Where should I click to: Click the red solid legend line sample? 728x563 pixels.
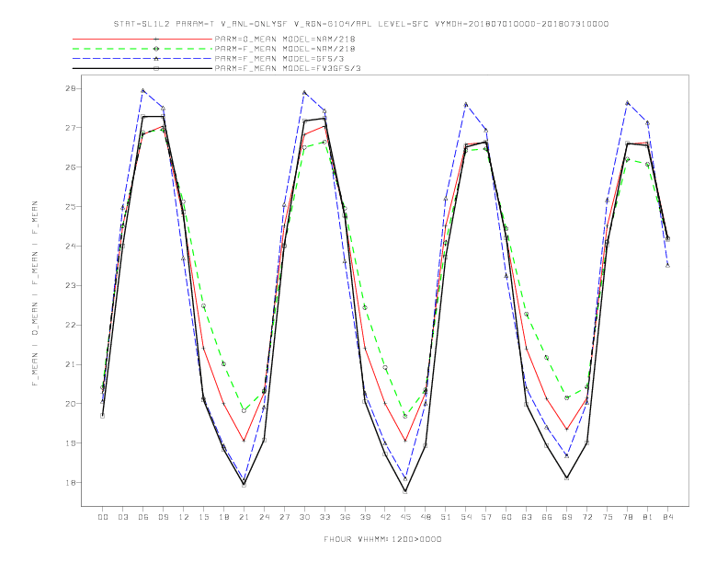point(142,39)
